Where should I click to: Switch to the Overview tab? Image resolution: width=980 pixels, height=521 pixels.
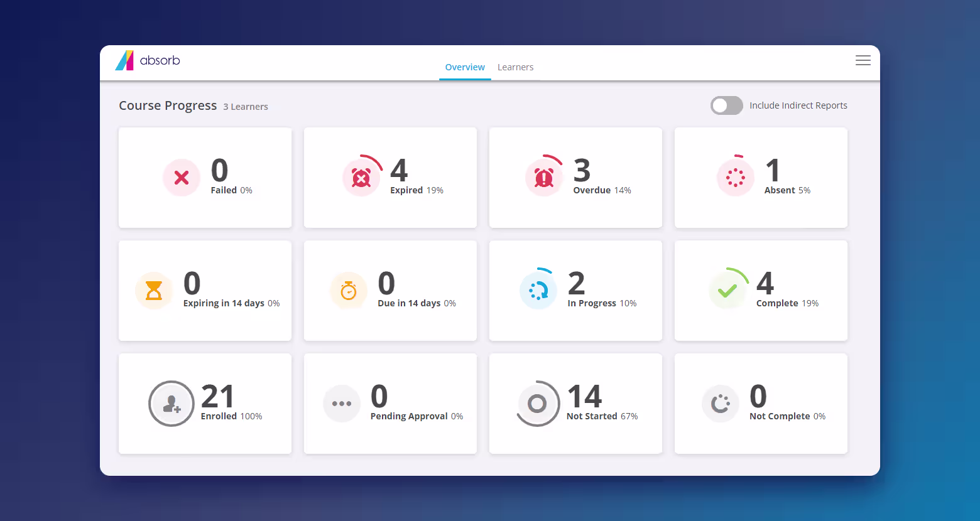point(465,67)
